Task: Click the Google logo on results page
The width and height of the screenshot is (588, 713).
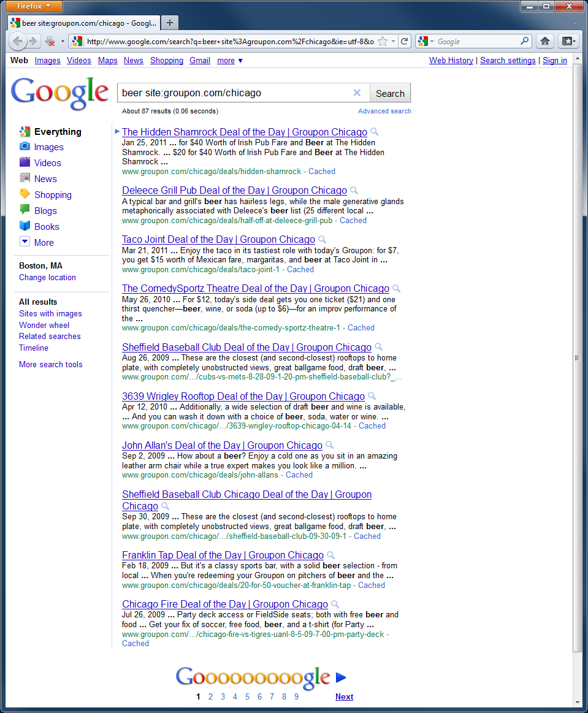Action: pos(59,93)
